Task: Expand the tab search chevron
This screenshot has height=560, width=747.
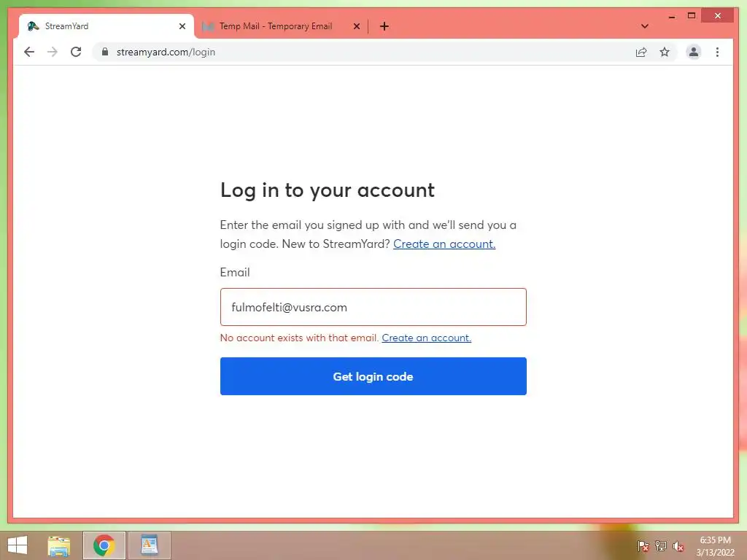Action: tap(645, 26)
